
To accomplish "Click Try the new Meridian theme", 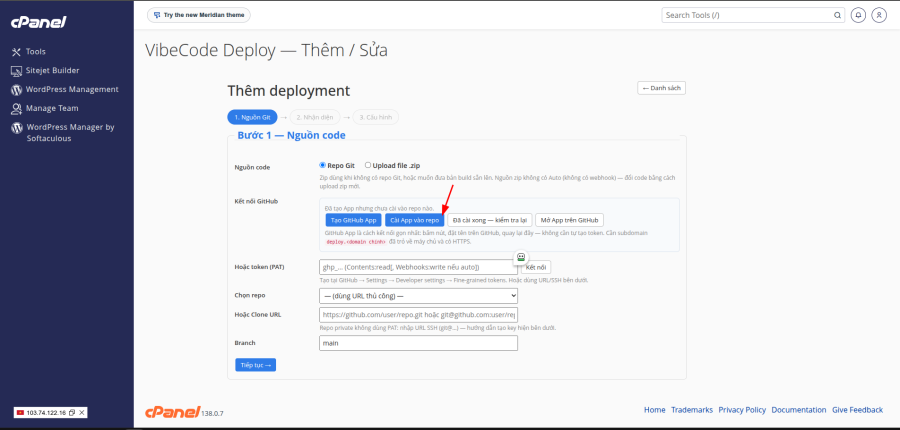I will pos(199,15).
